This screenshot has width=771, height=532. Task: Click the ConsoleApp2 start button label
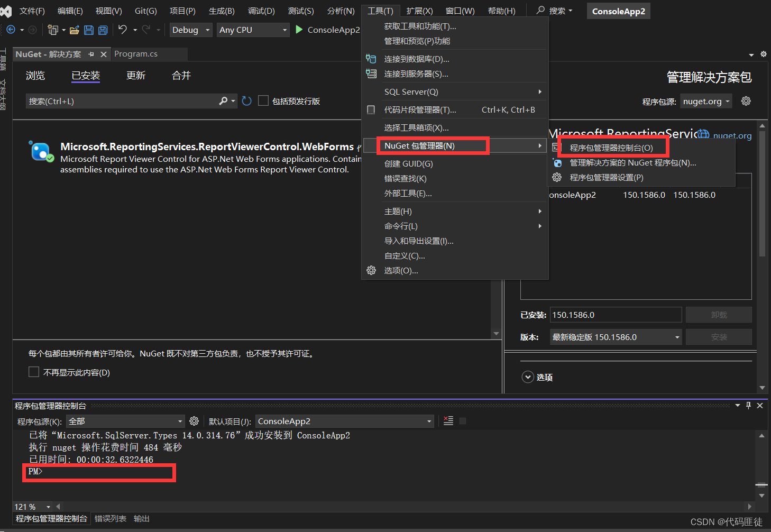[x=334, y=30]
